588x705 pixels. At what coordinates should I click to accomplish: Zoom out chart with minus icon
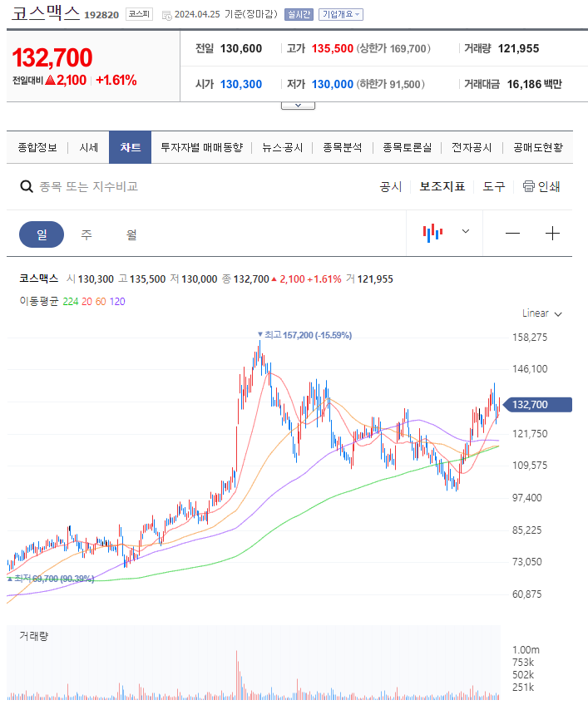coord(512,233)
